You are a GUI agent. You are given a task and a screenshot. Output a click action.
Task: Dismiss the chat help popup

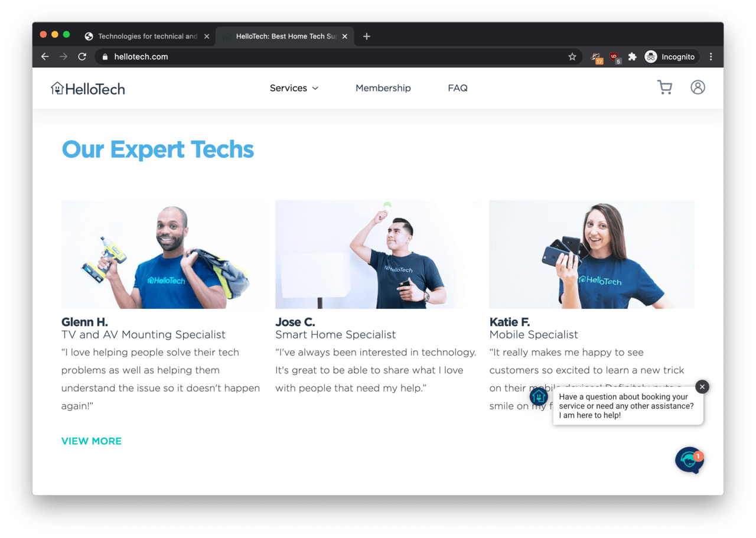(x=702, y=387)
